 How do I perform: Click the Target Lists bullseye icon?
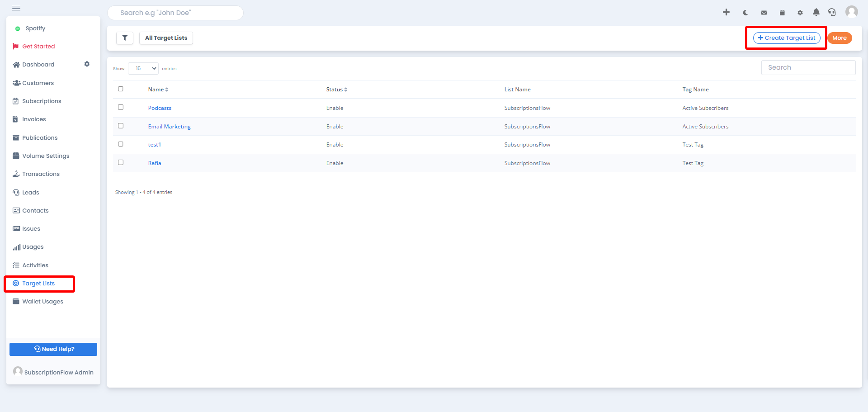pos(16,283)
